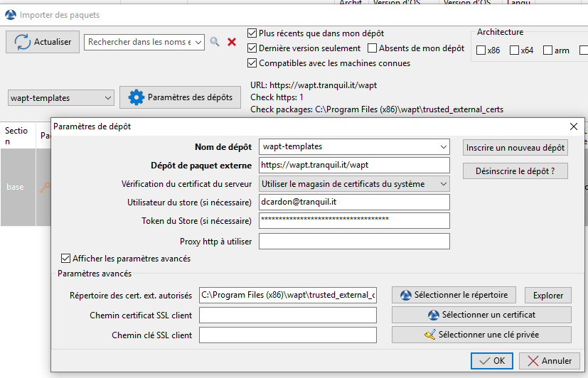Expand the Nom de dépôt dropdown

click(444, 147)
